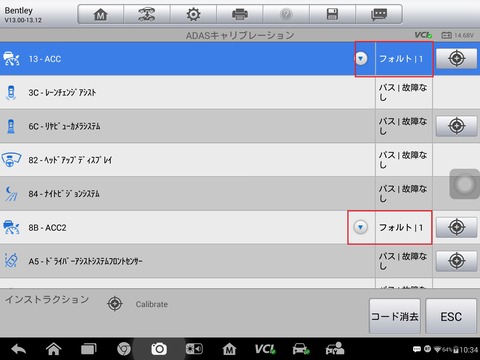Image resolution: width=480 pixels, height=360 pixels.
Task: Click the フォルト|1 status of 13 - ACC
Action: click(401, 59)
